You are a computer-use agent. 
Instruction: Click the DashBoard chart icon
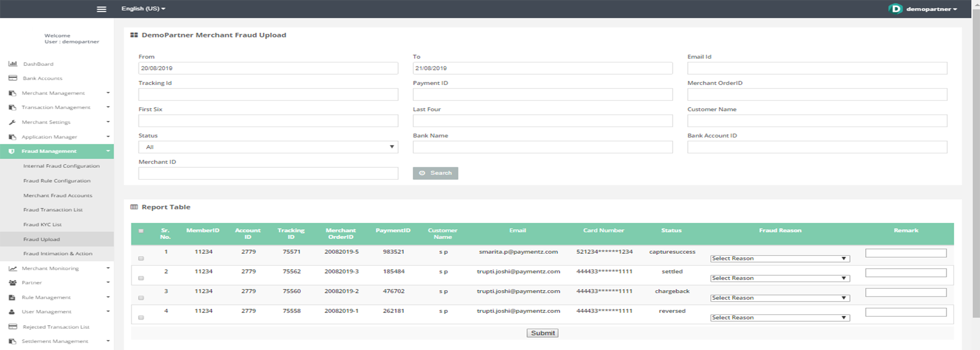tap(13, 64)
